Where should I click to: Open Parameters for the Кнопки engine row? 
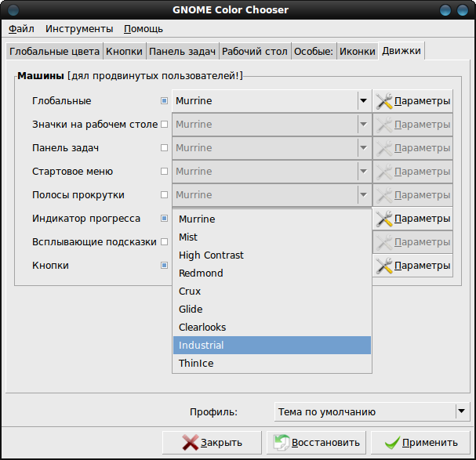[x=412, y=266]
